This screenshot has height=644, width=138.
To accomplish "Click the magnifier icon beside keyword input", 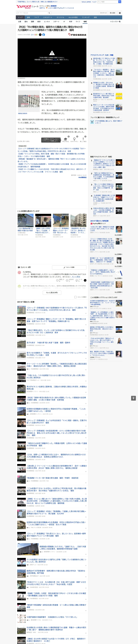I will [49, 13].
